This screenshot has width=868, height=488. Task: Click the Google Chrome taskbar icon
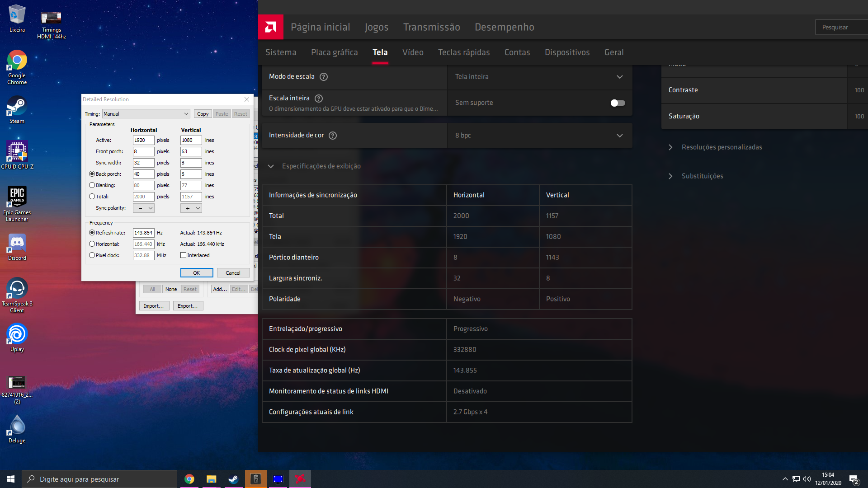click(189, 479)
